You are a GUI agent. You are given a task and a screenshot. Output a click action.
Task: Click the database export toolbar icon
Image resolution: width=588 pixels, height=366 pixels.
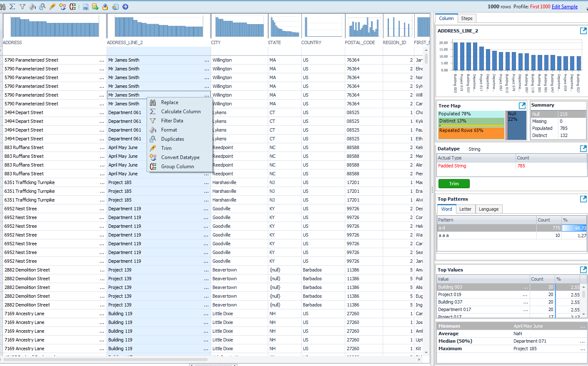coord(95,6)
